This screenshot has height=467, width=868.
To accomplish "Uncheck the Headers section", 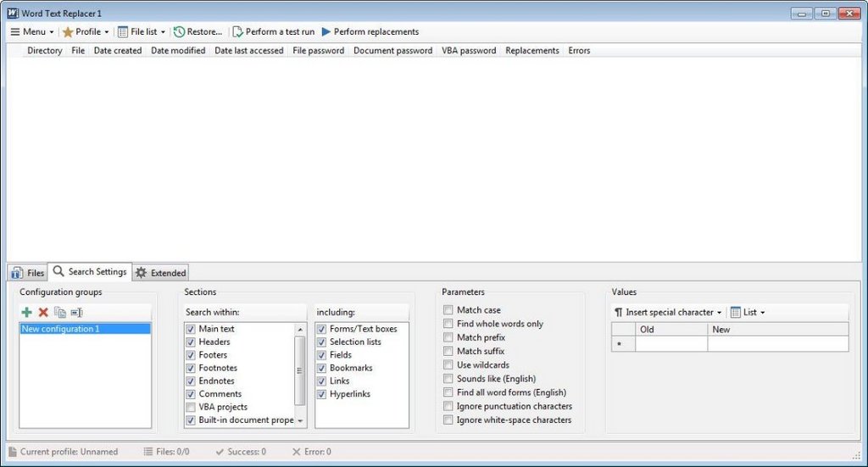I will 191,342.
